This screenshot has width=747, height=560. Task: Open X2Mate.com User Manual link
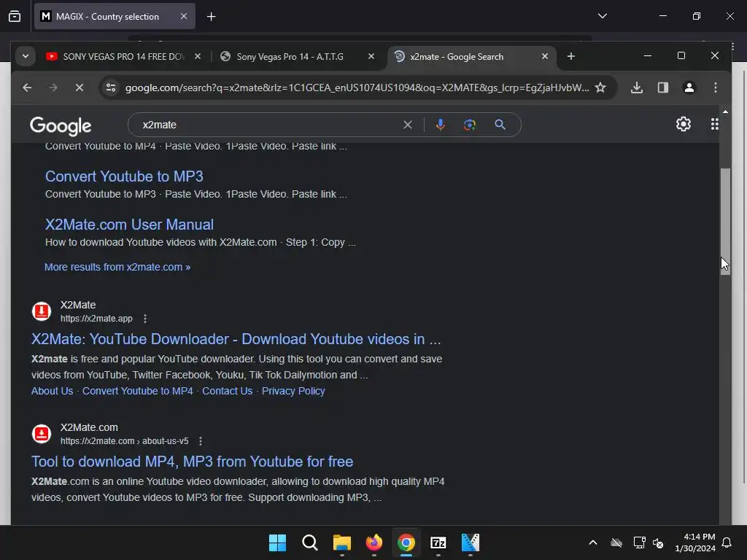point(129,225)
